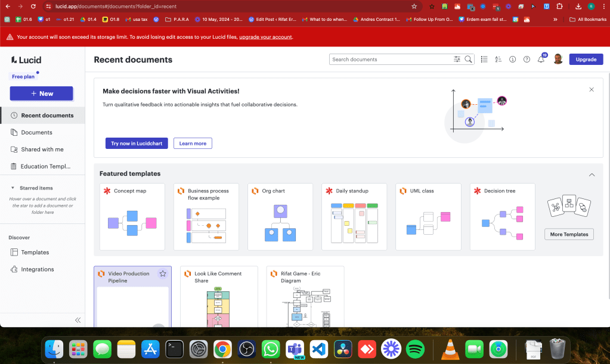Open the Business process flow example template
This screenshot has width=610, height=364.
[x=206, y=217]
